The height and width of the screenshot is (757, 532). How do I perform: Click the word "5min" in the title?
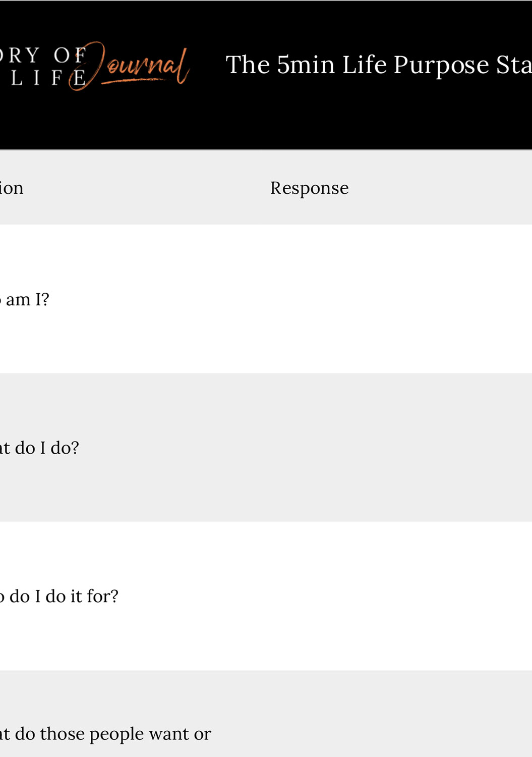306,65
